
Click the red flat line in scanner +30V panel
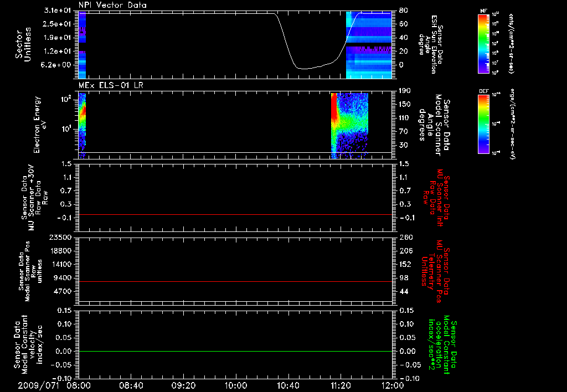235,214
